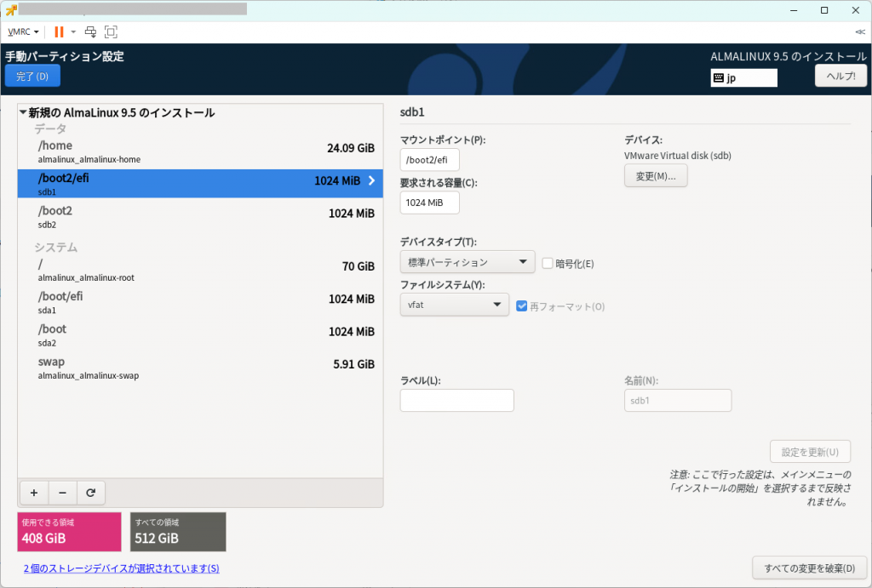Toggle the 再フォーマット(O) reformat checkbox
This screenshot has height=588, width=872.
click(522, 306)
